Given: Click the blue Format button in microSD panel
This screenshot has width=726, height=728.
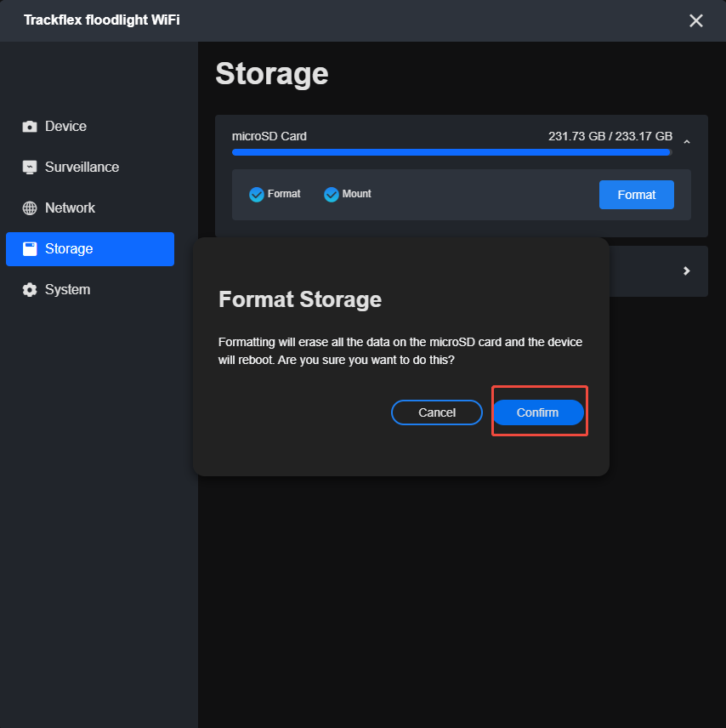Looking at the screenshot, I should 637,195.
